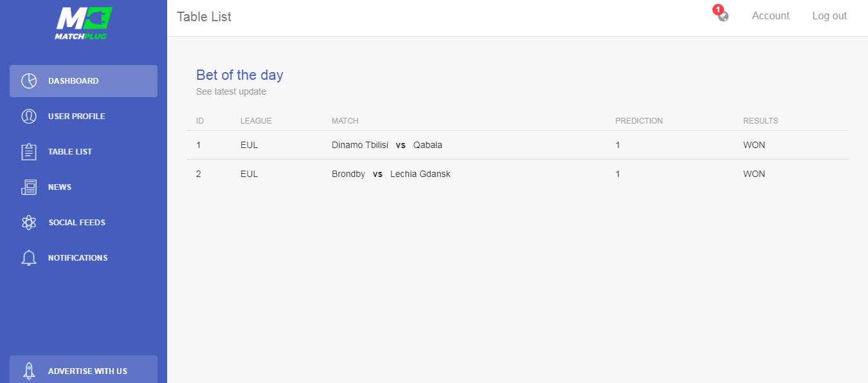Click the PREDICTION column header
868x383 pixels.
coord(639,121)
